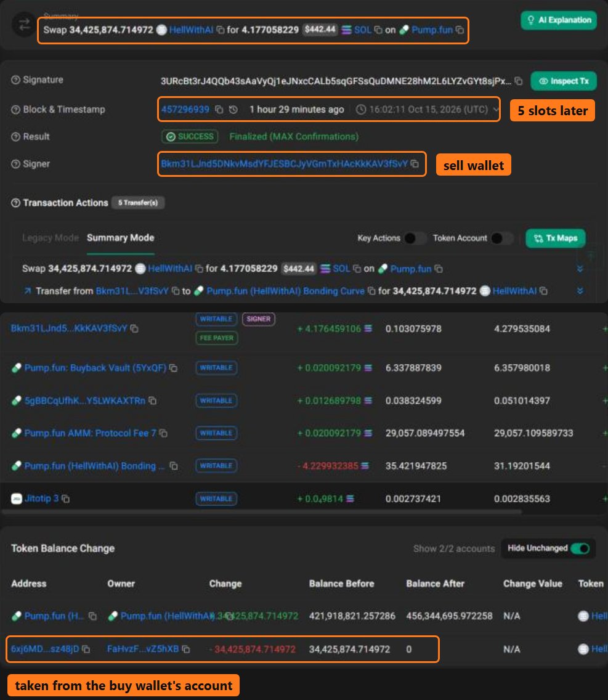Copy the Signer wallet address

[415, 164]
